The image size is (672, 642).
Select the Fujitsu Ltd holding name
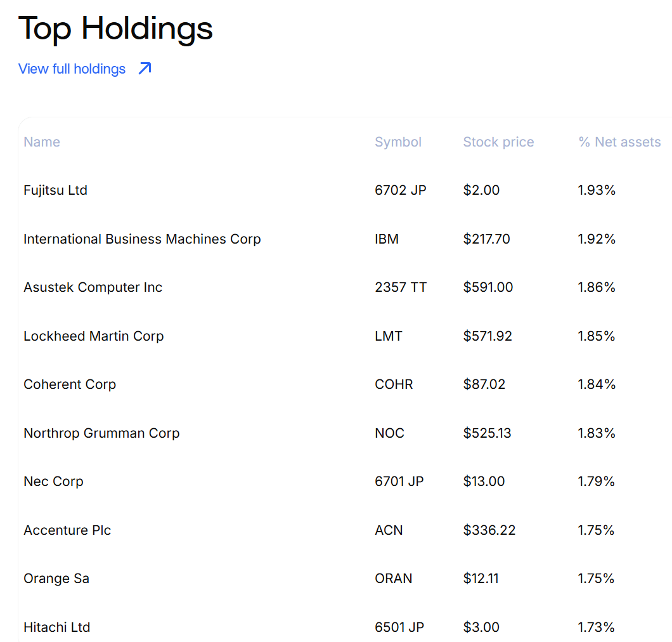point(55,190)
